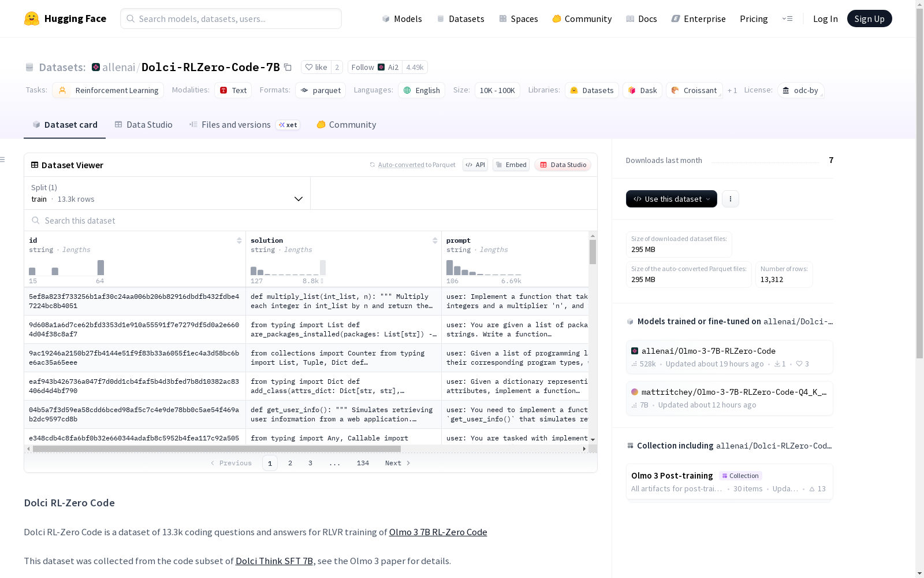The image size is (924, 578).
Task: Open the more options vertical dots button
Action: tap(731, 199)
